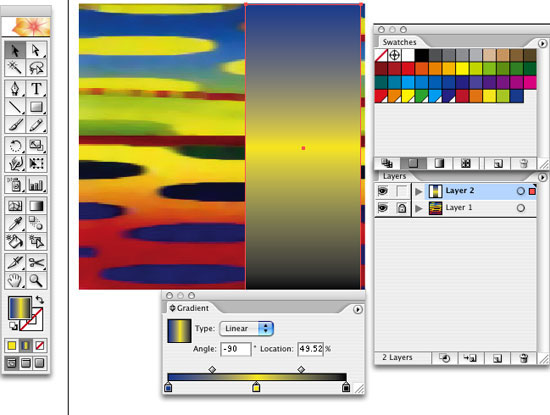This screenshot has width=550, height=415.
Task: Select the Free Transform tool
Action: click(36, 163)
